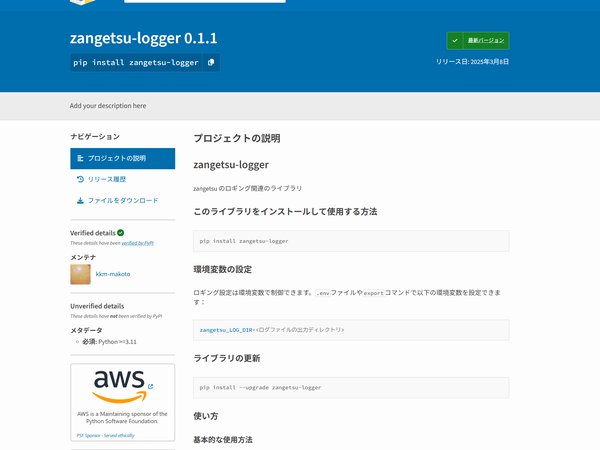Open the kkm-makoto maintainer profile link
600x450 pixels.
113,274
